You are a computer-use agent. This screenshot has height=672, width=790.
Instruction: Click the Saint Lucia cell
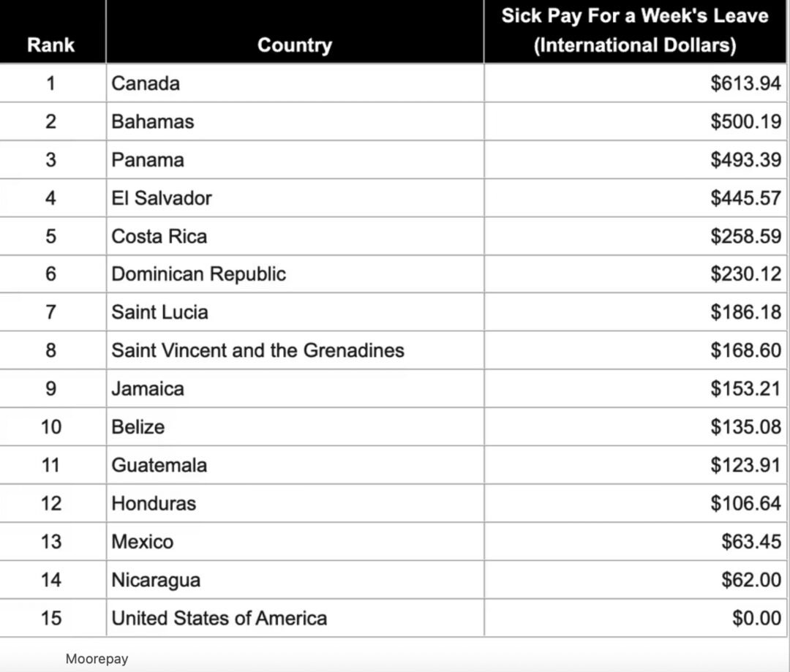tap(159, 312)
